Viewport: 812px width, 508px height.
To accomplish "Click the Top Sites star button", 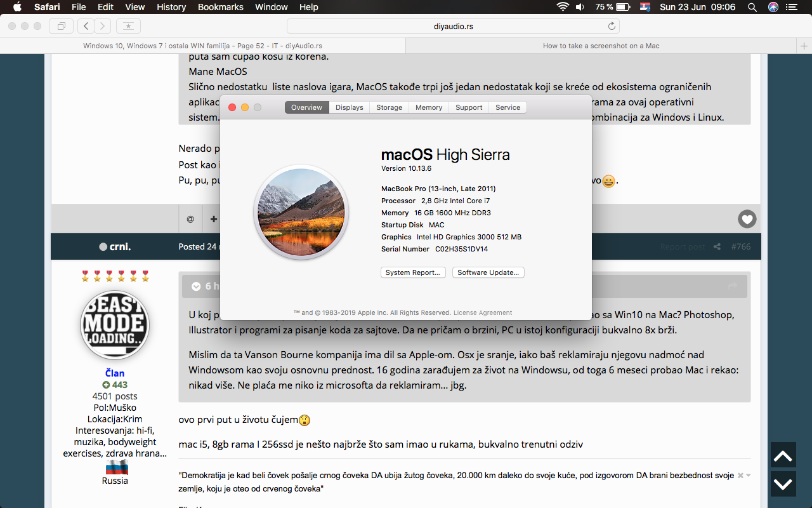I will (x=129, y=26).
